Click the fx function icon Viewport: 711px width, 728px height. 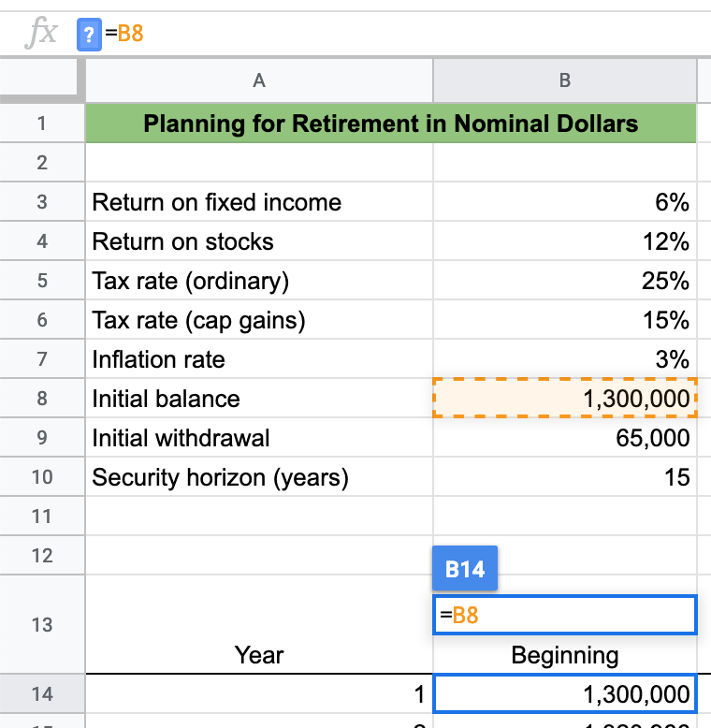[41, 33]
